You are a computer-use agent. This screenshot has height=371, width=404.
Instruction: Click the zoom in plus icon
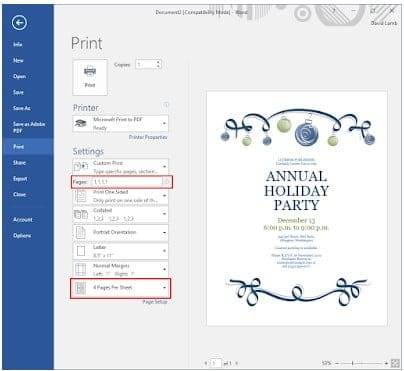tap(386, 363)
